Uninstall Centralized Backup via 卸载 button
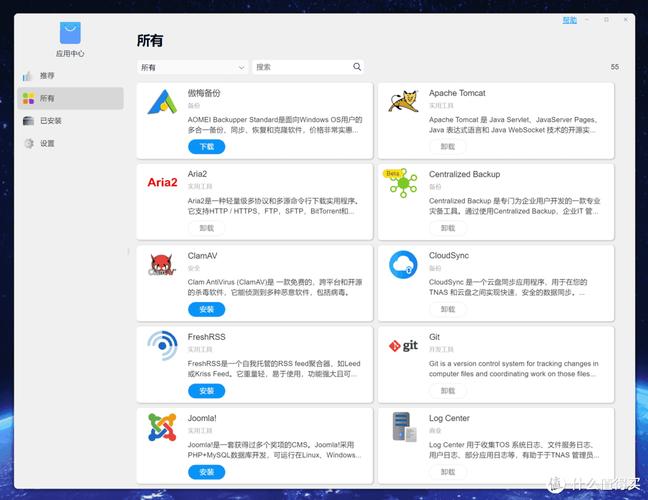Screen dimensions: 648x500 click(448, 228)
